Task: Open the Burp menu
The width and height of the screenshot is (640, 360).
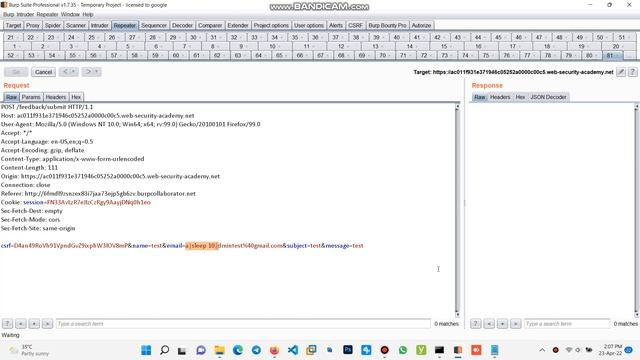Action: click(x=8, y=14)
